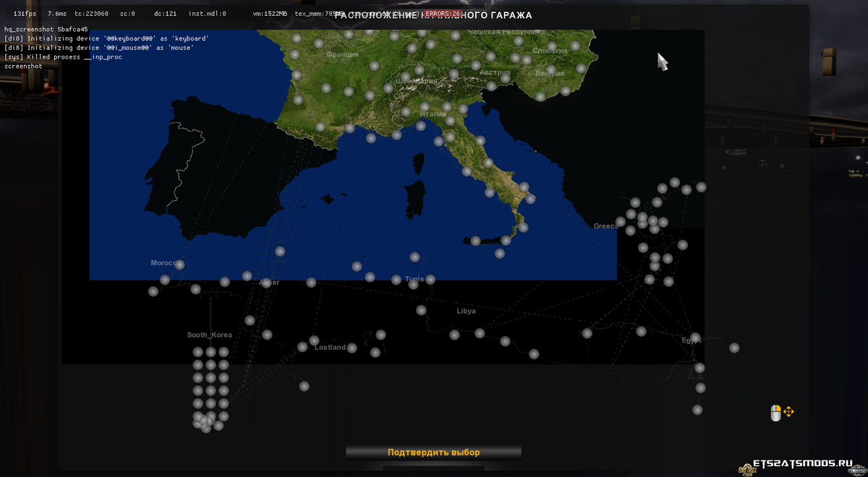Click the Libya country label
868x477 pixels.
pyautogui.click(x=467, y=311)
